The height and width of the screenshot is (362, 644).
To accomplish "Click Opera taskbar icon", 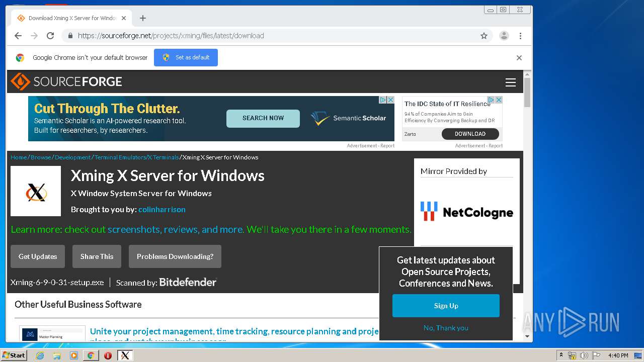I will (108, 355).
